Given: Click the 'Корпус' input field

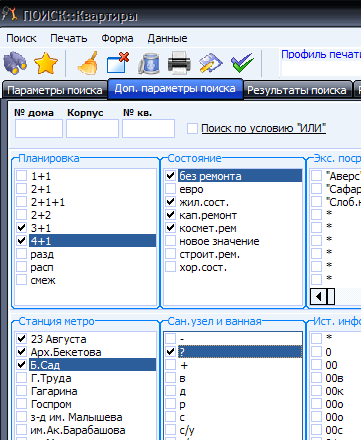Looking at the screenshot, I should [x=92, y=128].
